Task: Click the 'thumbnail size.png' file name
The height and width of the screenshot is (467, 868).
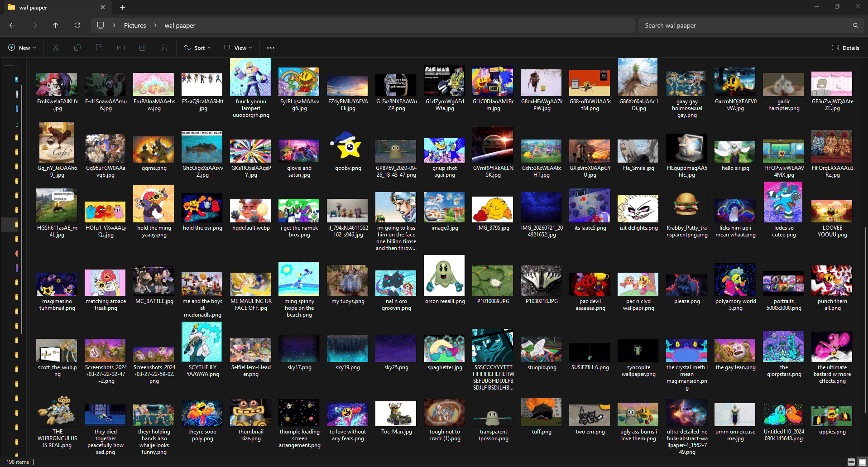Action: (251, 435)
